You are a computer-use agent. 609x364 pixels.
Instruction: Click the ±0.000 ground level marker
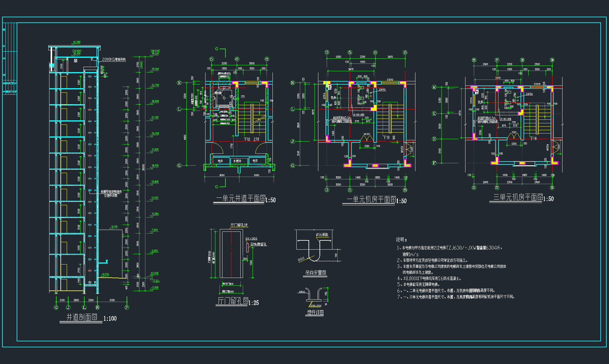tap(155, 273)
